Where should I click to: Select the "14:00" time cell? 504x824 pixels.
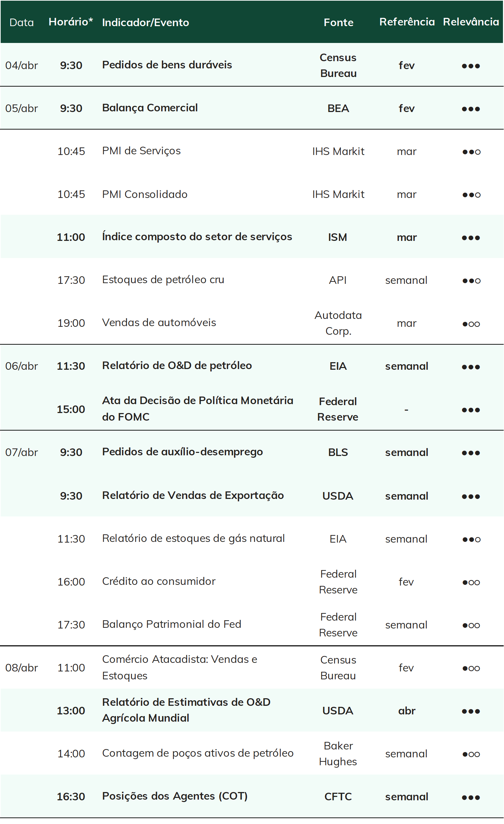(x=71, y=754)
